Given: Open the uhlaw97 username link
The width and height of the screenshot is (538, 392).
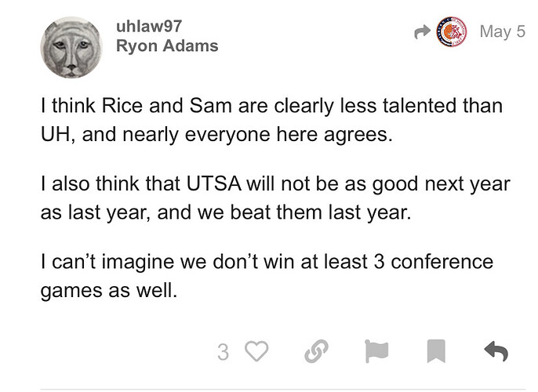Looking at the screenshot, I should [149, 27].
